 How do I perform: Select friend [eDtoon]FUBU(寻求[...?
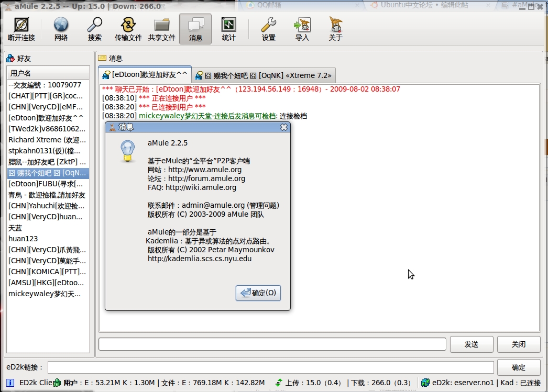pyautogui.click(x=48, y=184)
